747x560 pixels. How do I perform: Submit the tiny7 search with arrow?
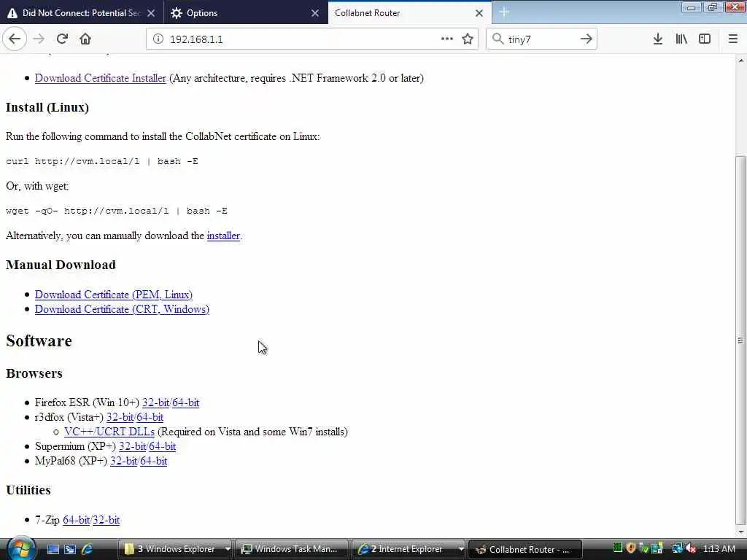pyautogui.click(x=586, y=39)
